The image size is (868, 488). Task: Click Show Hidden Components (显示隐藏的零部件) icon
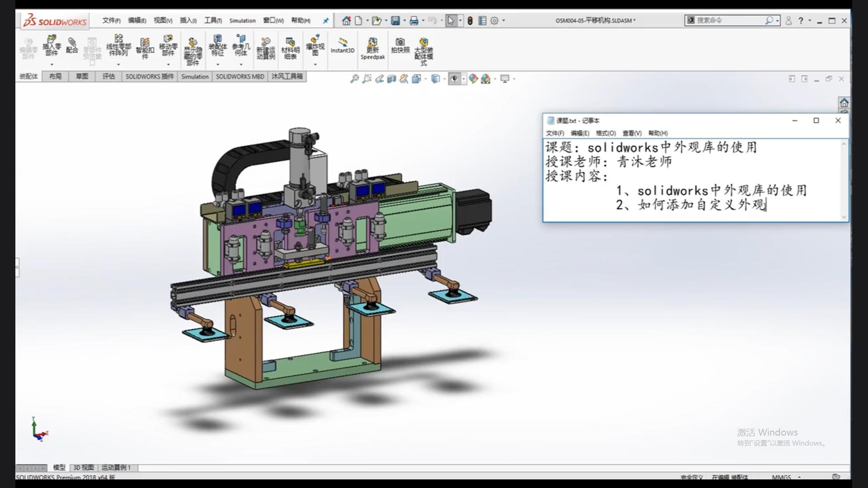(193, 51)
